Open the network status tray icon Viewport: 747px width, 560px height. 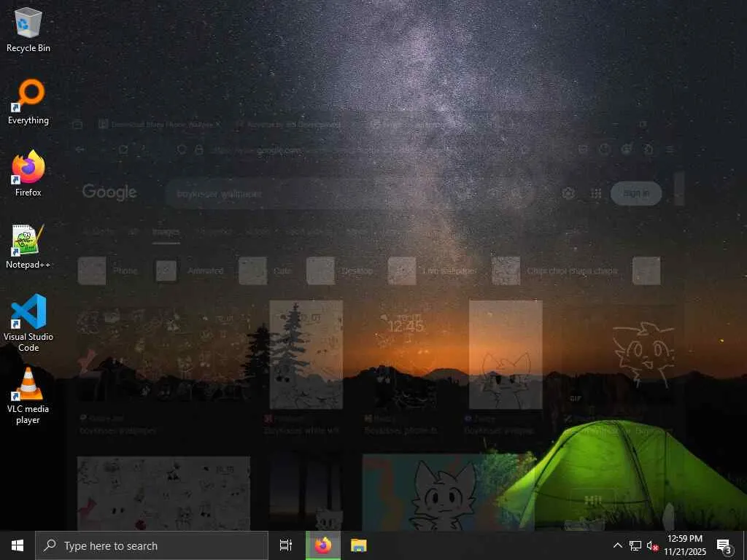tap(635, 545)
